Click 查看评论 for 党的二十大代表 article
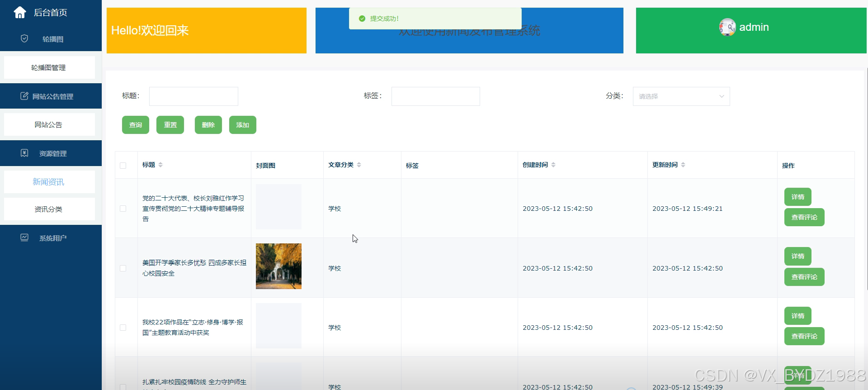 (x=804, y=217)
